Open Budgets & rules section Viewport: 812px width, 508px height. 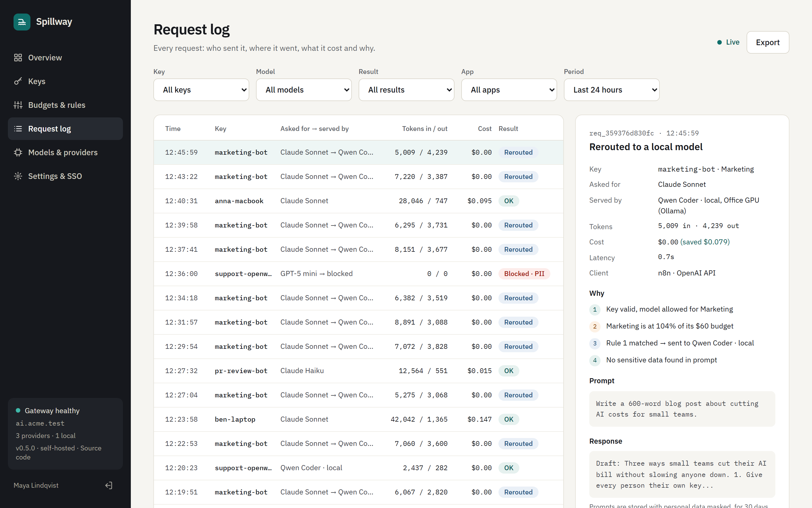pos(65,105)
